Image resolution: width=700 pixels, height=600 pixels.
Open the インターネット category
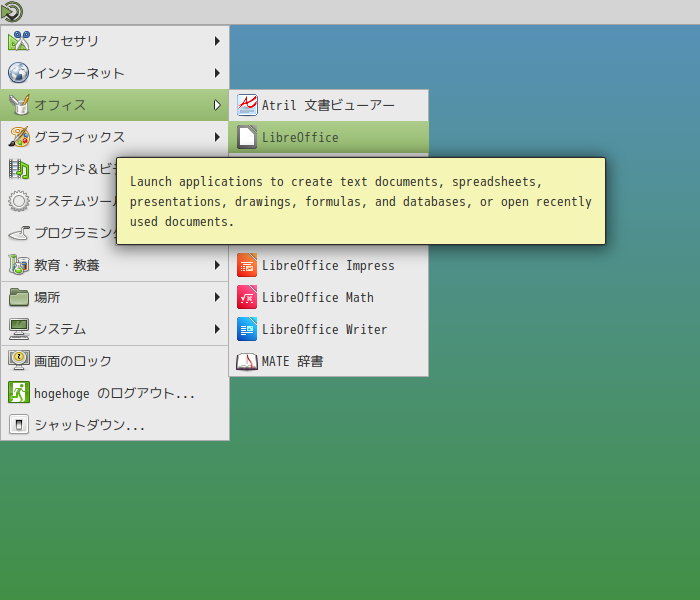coord(115,73)
